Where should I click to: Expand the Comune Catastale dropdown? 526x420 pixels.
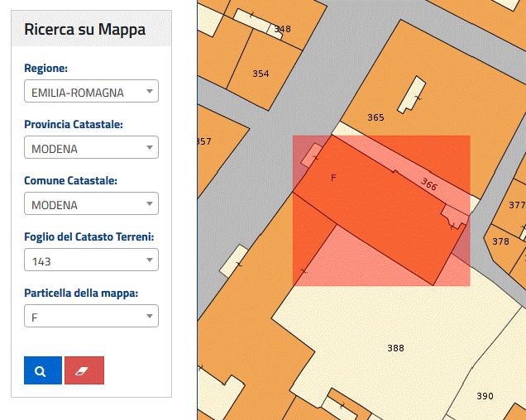click(x=91, y=203)
